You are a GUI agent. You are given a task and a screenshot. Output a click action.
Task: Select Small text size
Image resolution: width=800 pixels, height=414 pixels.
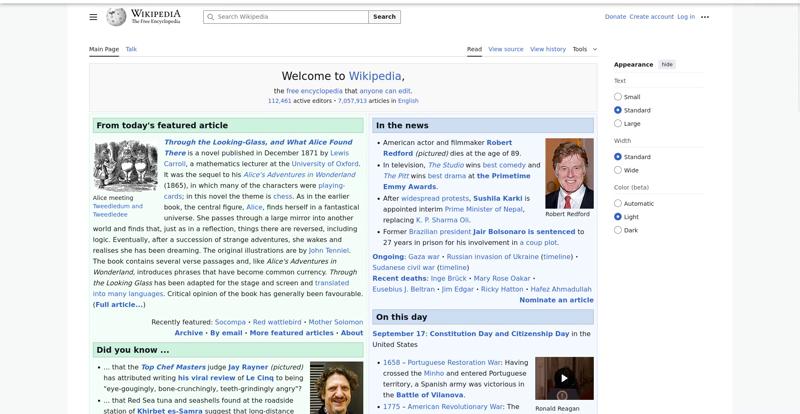[x=618, y=96]
